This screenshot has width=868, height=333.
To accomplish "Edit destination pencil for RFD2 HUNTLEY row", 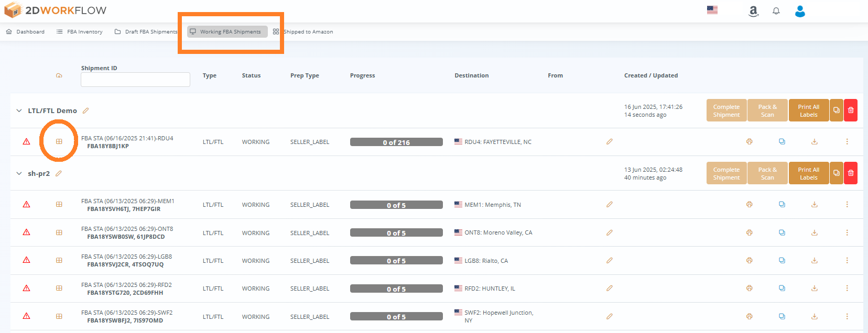I will point(610,288).
